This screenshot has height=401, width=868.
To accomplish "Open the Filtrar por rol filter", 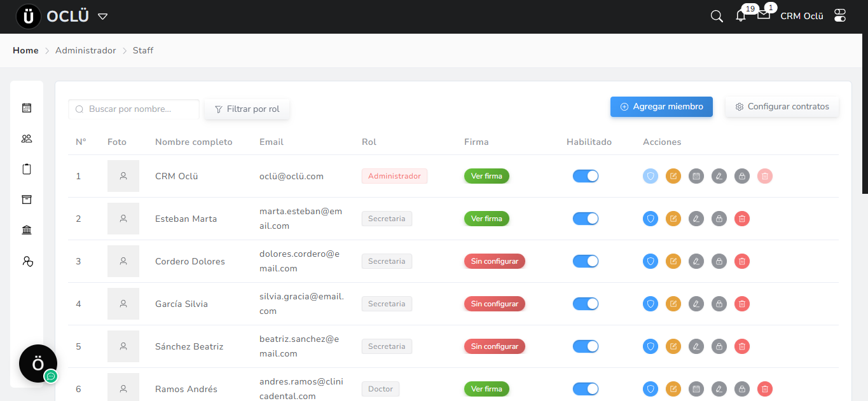I will coord(247,109).
